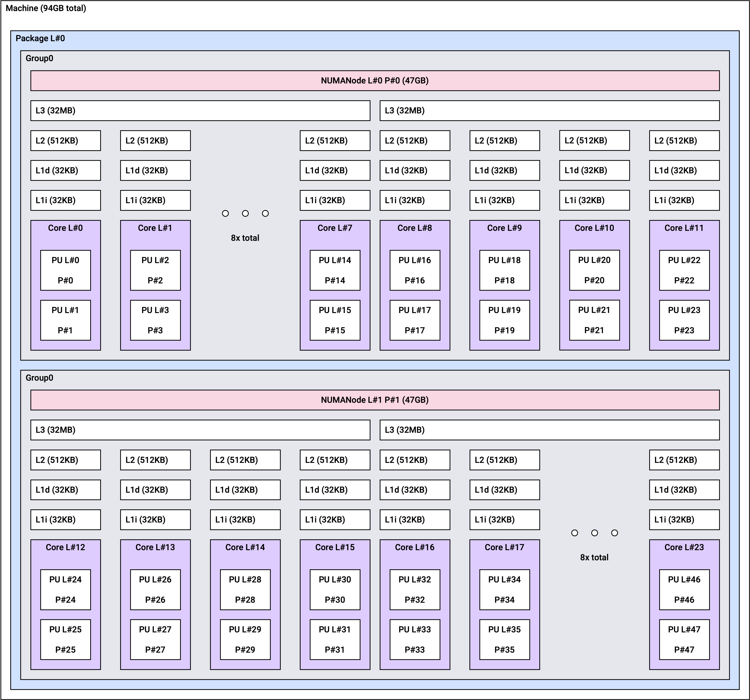Pick the PU L#26 P#26 box
The image size is (750, 700).
click(x=156, y=590)
